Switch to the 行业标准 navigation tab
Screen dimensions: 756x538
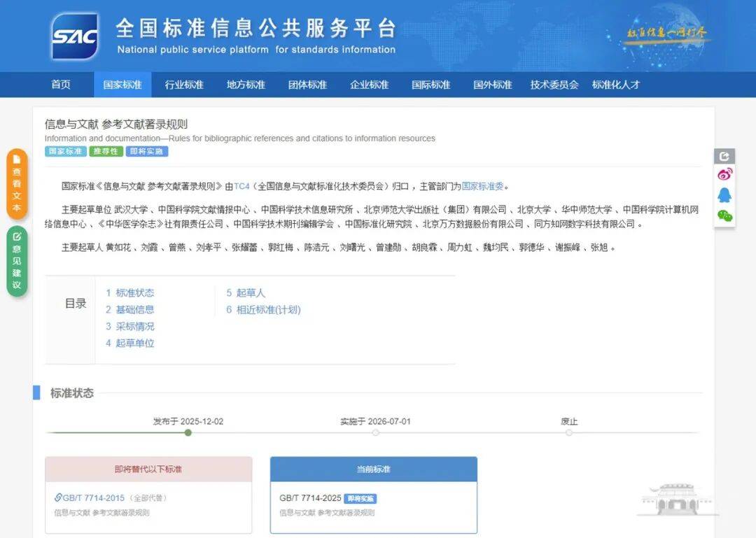[x=183, y=85]
